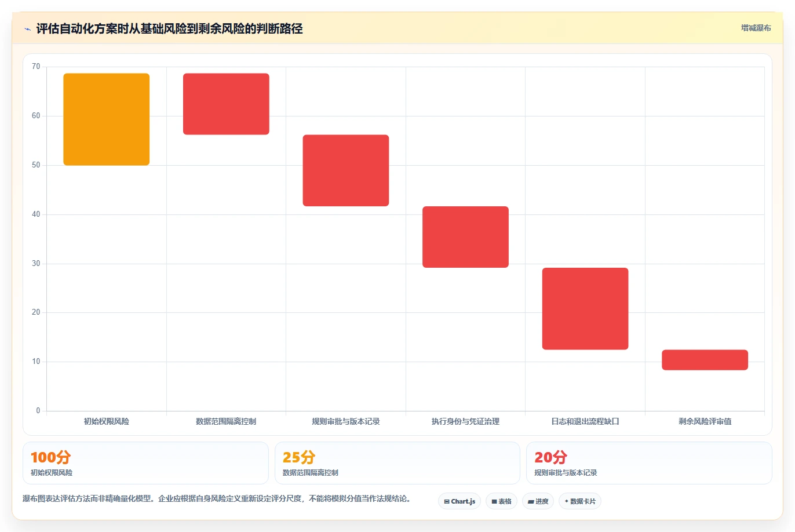Click y-axis tick label 50
Screen dimensions: 795x532
pyautogui.click(x=36, y=165)
